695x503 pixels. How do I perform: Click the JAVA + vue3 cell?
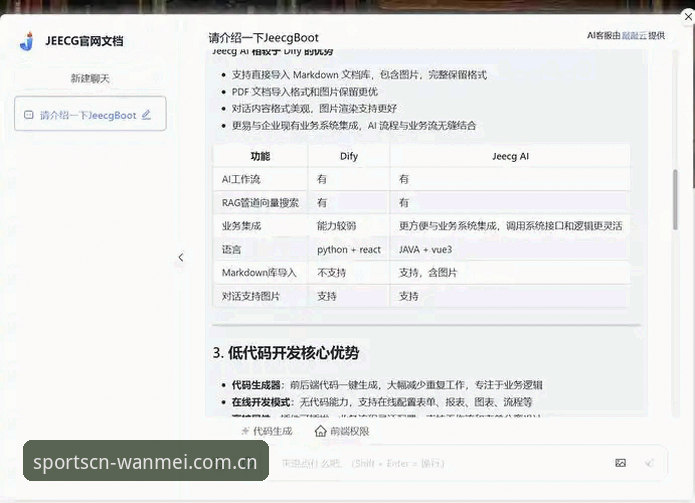(510, 250)
